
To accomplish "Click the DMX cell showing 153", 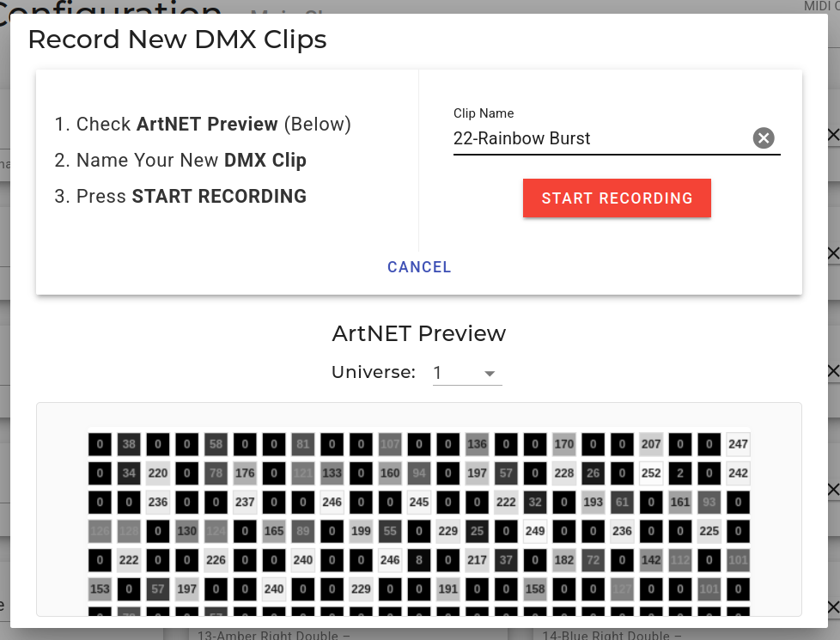I will [100, 589].
